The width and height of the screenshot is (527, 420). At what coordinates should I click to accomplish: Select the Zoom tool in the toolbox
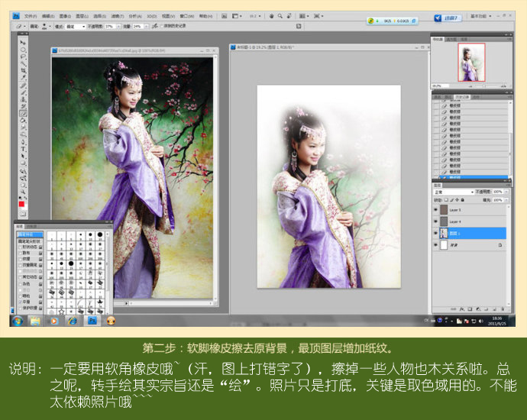(23, 192)
